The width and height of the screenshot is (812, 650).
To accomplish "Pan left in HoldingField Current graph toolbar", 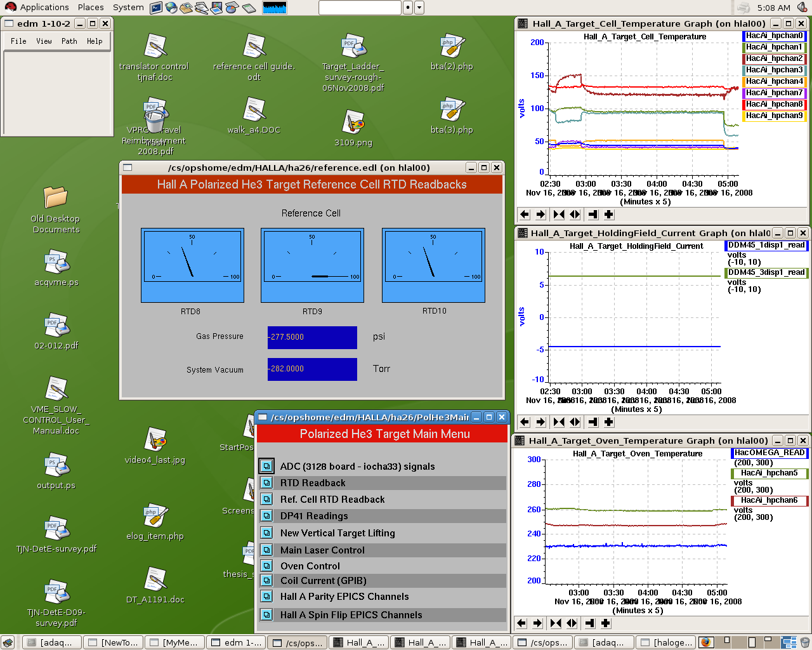I will pyautogui.click(x=525, y=422).
